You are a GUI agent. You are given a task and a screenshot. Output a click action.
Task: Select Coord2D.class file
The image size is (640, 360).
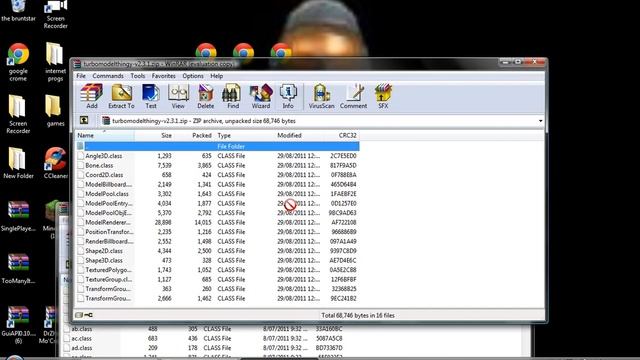(218, 175)
